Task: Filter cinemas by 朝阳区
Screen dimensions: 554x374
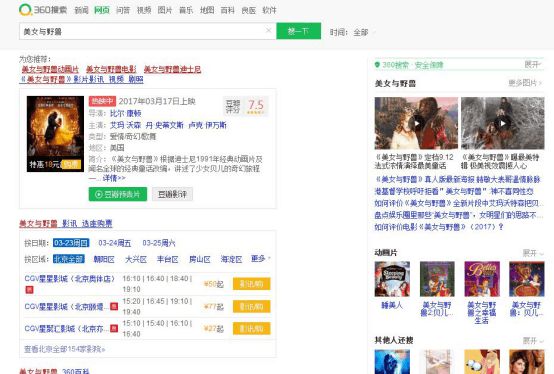Action: tap(104, 259)
